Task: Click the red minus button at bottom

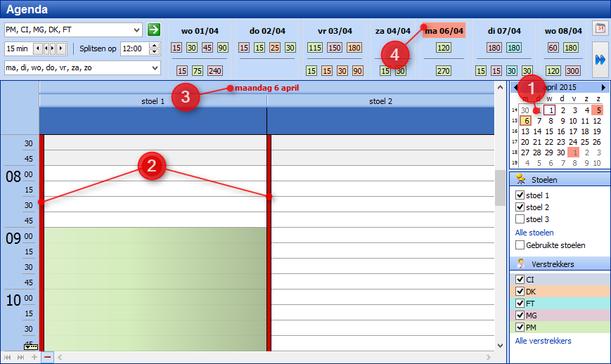Action: pos(47,357)
